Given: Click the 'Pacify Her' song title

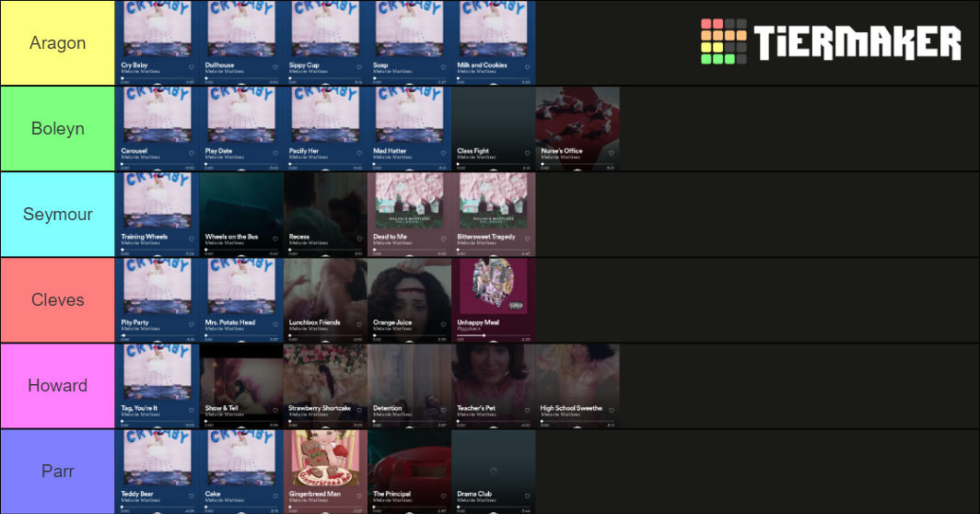Looking at the screenshot, I should [304, 151].
